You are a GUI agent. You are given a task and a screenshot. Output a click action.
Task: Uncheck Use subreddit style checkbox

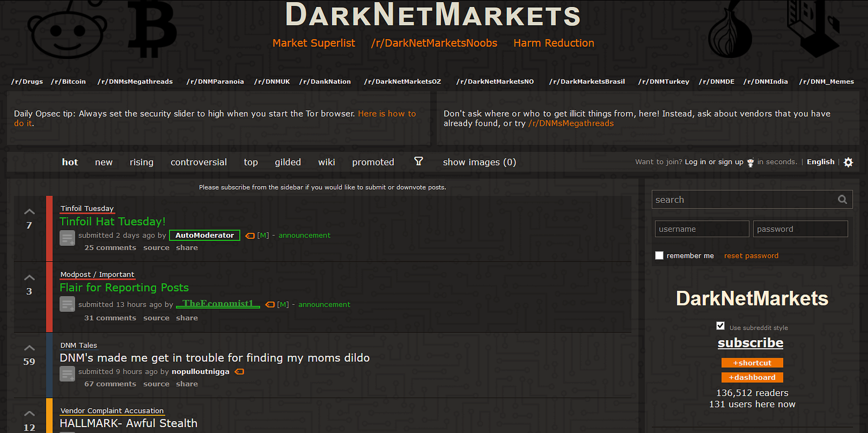point(720,326)
